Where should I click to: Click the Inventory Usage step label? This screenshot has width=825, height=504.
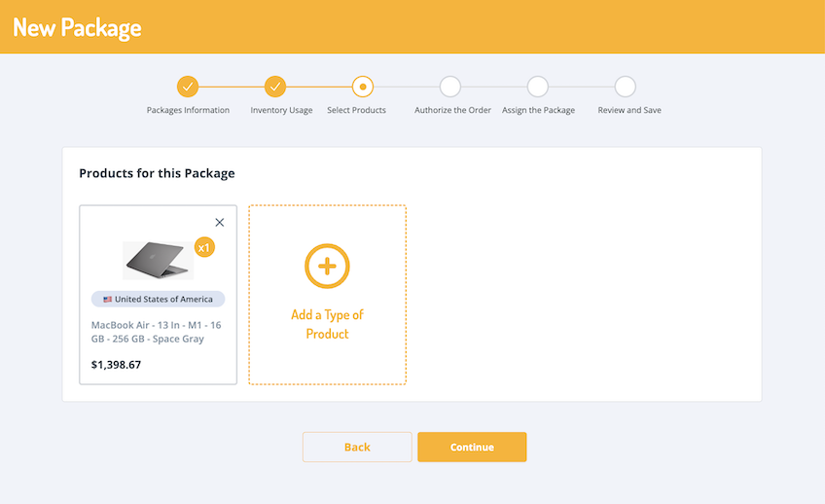pyautogui.click(x=281, y=110)
